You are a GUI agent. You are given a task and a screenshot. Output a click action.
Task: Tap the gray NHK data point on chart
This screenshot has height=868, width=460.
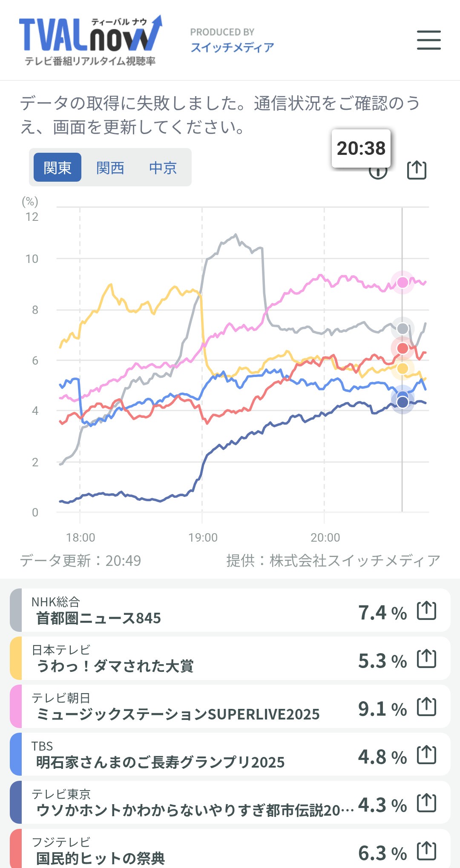point(402,328)
